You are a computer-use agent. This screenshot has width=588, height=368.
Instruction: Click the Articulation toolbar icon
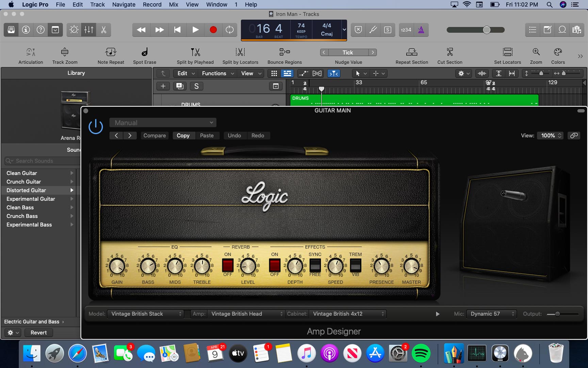(31, 52)
